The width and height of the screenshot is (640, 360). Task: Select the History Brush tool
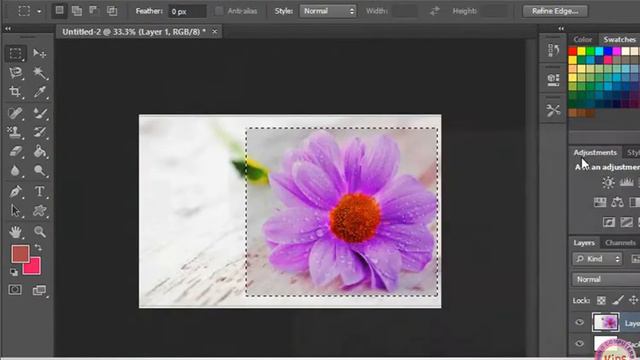click(40, 132)
